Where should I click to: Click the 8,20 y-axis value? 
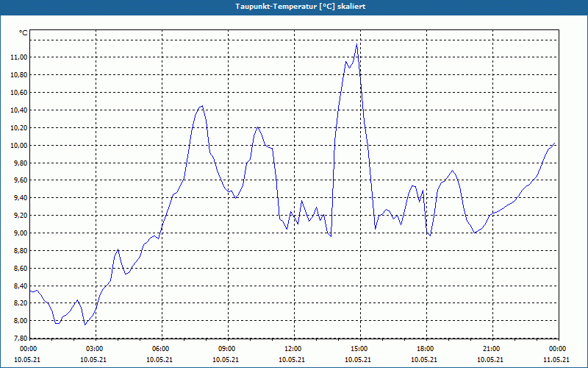tap(21, 303)
